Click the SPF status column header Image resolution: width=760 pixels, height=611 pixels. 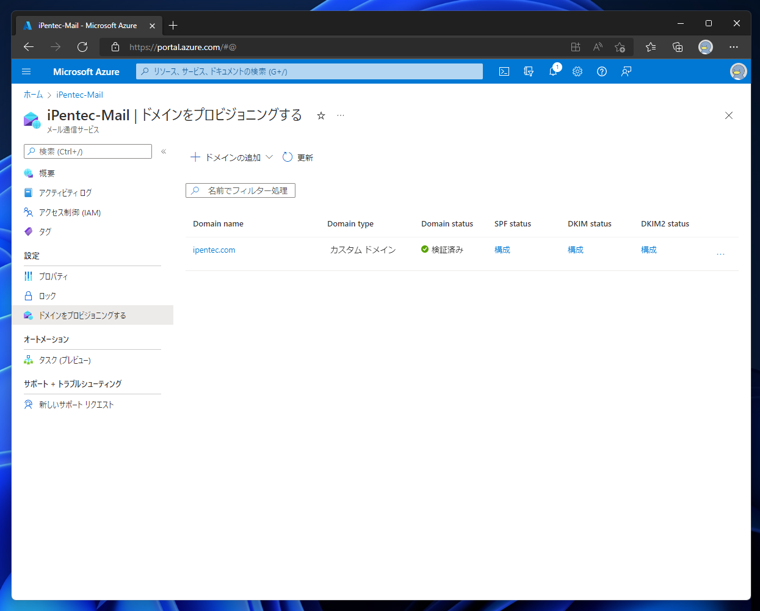[x=513, y=224]
